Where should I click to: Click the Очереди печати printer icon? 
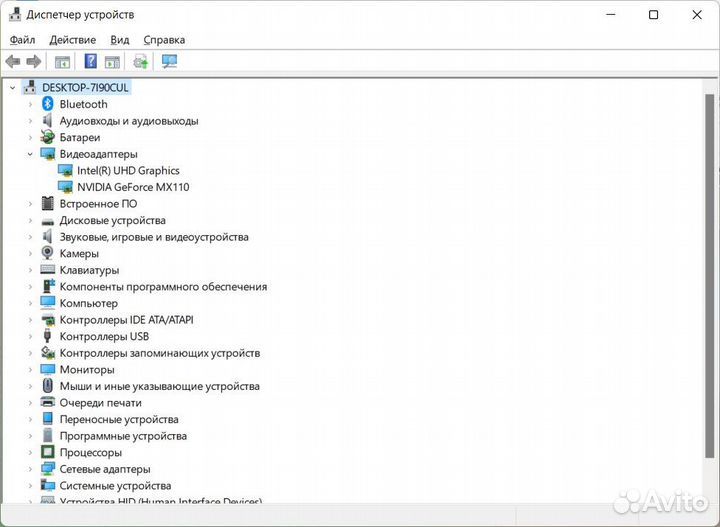pyautogui.click(x=47, y=402)
